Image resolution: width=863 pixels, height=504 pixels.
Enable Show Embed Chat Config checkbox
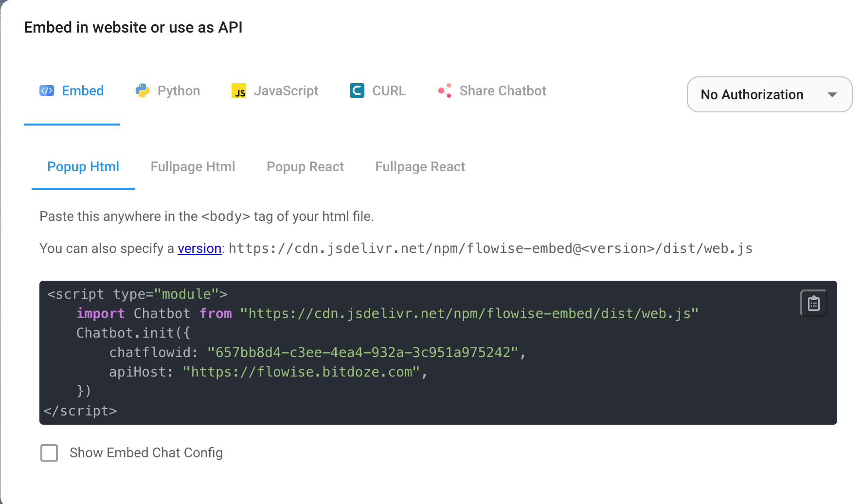tap(49, 453)
